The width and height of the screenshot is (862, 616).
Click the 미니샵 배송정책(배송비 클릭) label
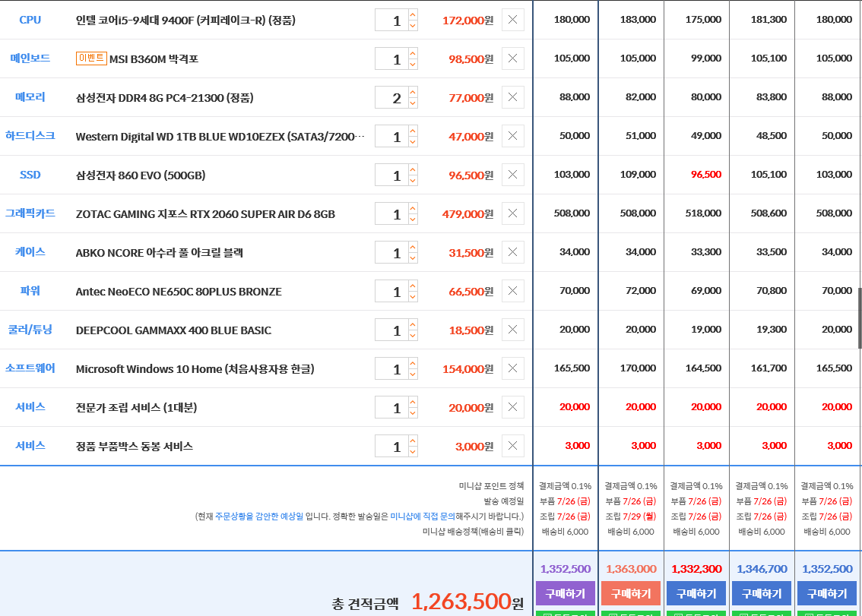coord(474,532)
